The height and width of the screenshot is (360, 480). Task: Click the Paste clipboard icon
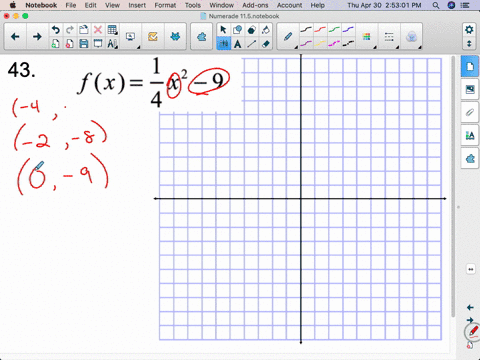[x=84, y=30]
